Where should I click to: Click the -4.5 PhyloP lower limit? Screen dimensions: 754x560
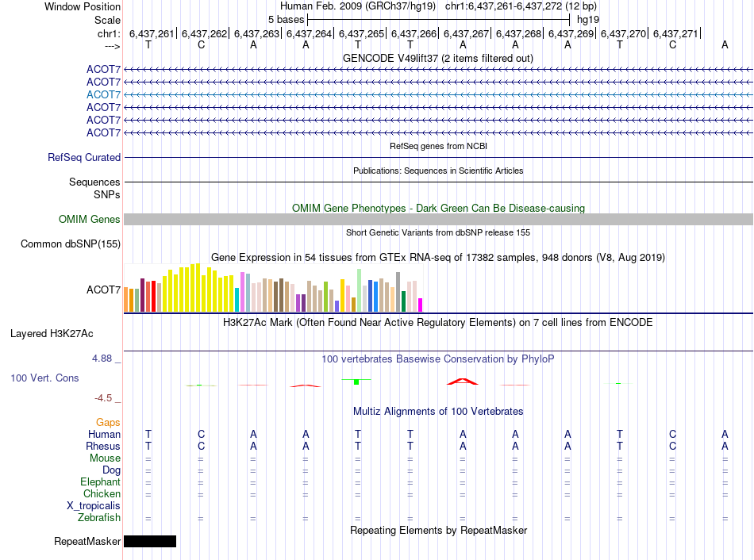103,398
